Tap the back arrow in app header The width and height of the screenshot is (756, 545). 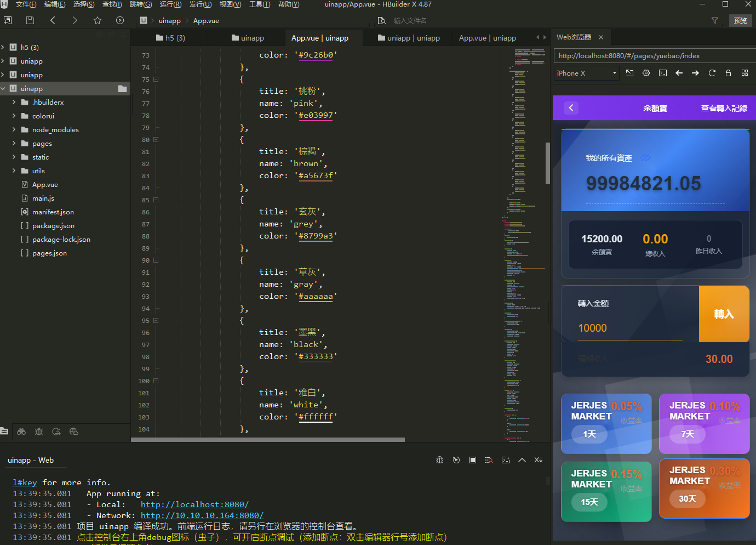pyautogui.click(x=571, y=108)
